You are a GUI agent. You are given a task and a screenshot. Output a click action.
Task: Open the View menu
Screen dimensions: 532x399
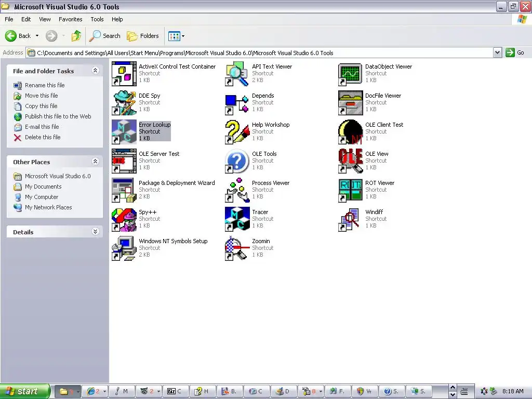click(45, 19)
